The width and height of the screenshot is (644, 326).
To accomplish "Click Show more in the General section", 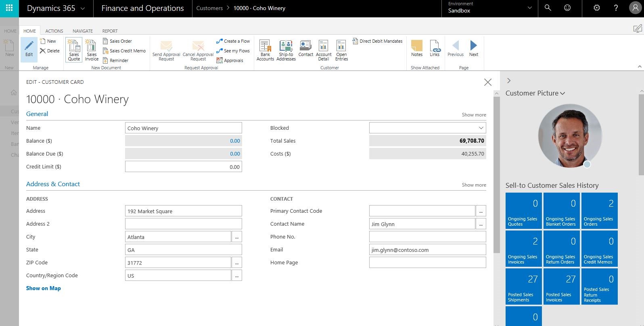I will 474,115.
